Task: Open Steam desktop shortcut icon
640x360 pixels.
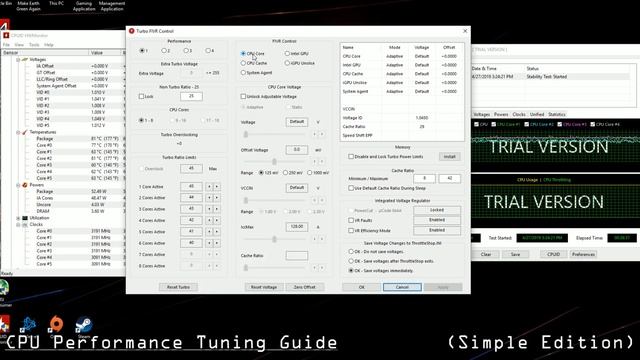Action: click(x=84, y=325)
